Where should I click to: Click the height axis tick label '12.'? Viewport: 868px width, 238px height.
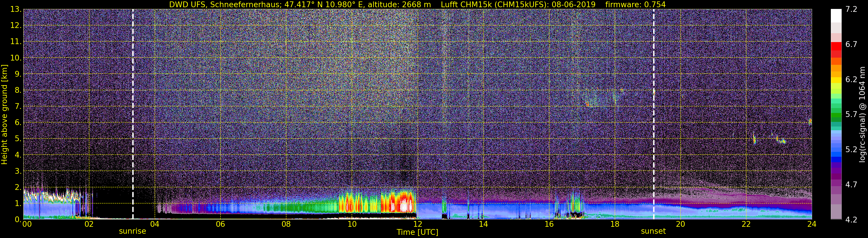click(16, 26)
